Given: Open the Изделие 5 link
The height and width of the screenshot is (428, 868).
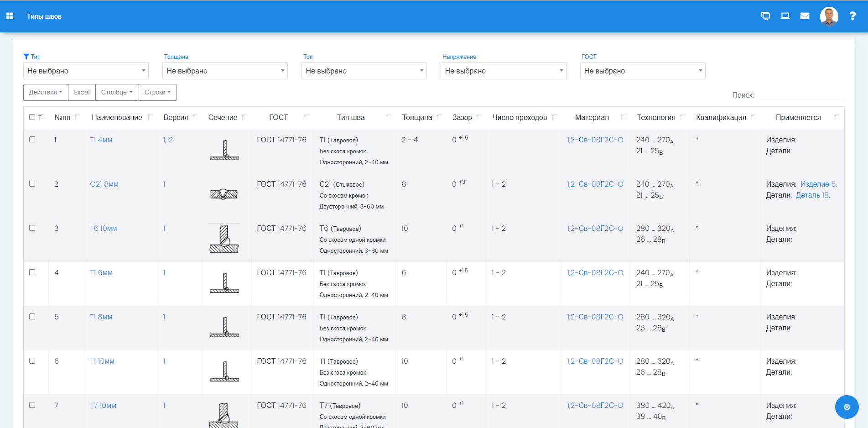Looking at the screenshot, I should coord(817,184).
